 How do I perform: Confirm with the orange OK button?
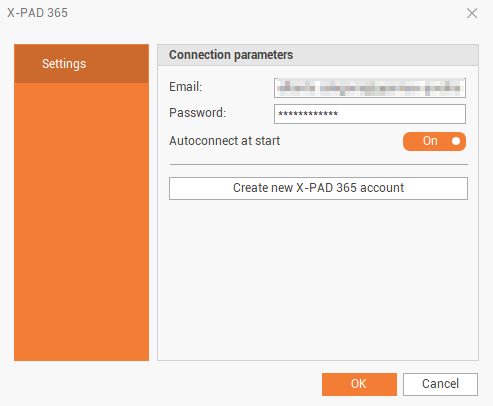tap(359, 384)
